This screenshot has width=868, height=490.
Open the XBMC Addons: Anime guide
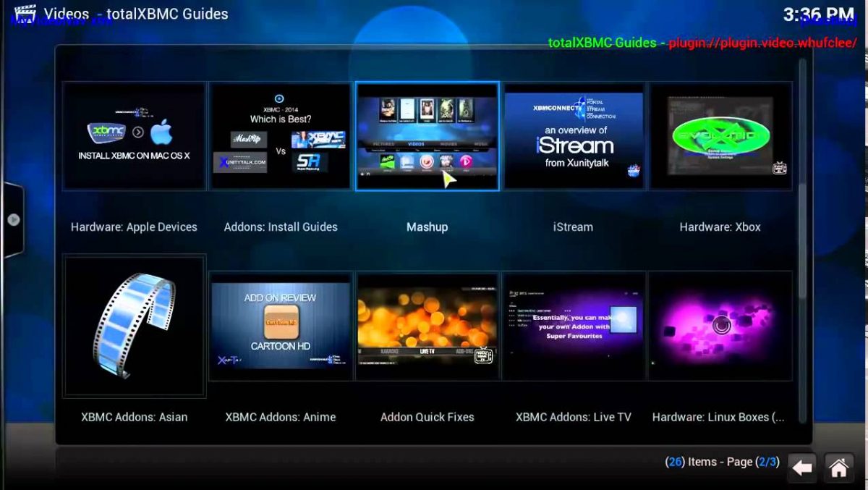tap(280, 417)
